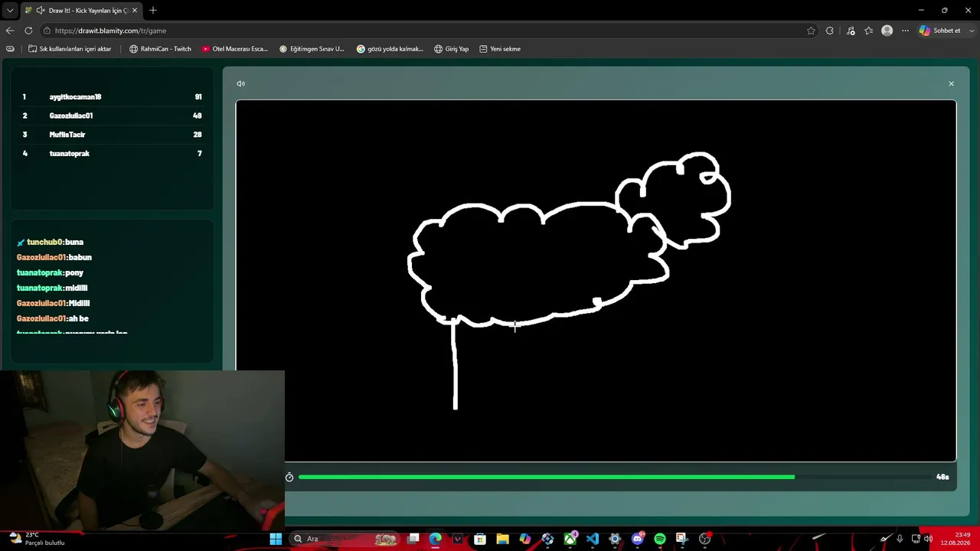Viewport: 980px width, 551px height.
Task: Click chat message 'Gazozlullac01:ah be'
Action: pos(53,318)
